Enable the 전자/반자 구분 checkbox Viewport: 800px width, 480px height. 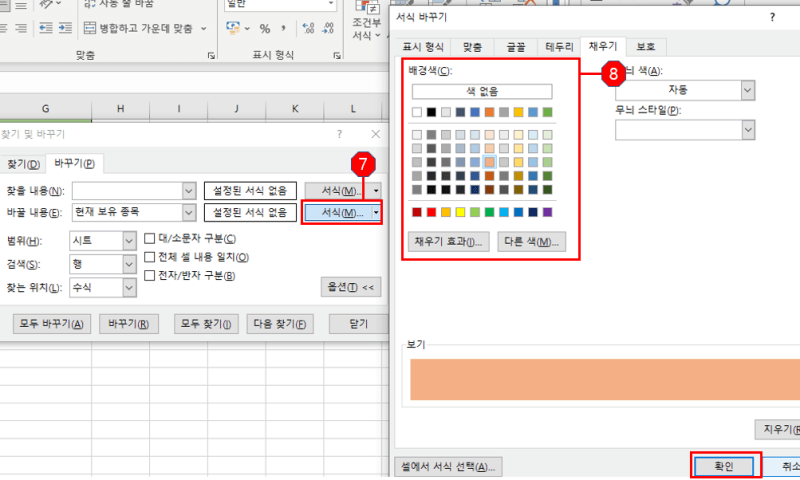pyautogui.click(x=149, y=275)
